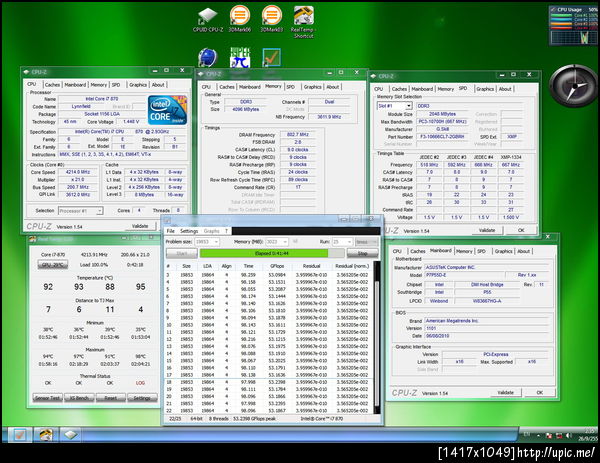Viewport: 600px width, 463px height.
Task: Launch the 3DMark06 desktop icon
Action: point(240,17)
